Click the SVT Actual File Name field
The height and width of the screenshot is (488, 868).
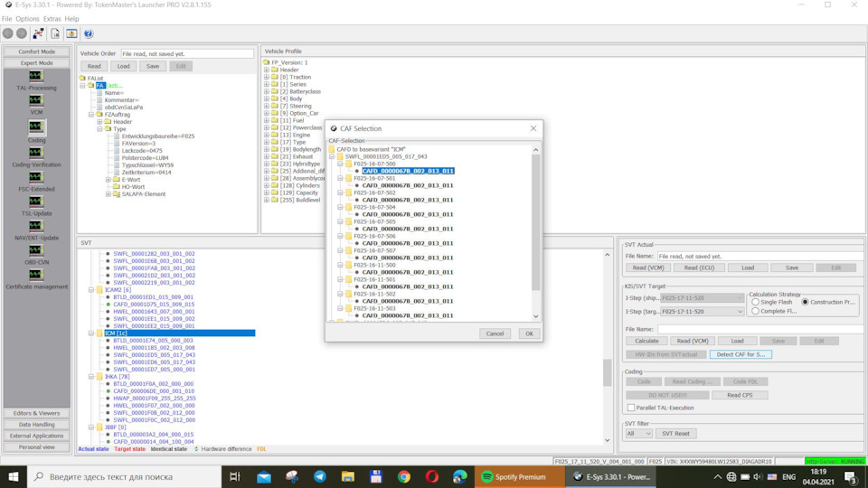click(761, 256)
